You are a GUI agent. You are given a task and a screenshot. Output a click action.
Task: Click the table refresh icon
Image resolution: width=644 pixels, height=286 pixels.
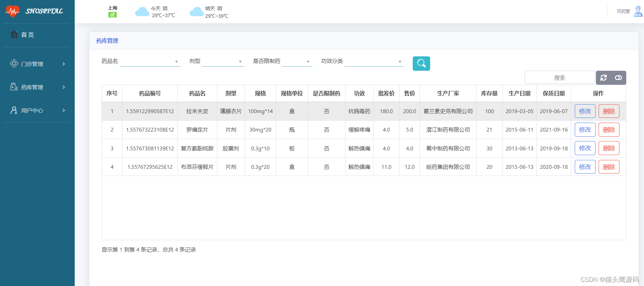[x=603, y=78]
